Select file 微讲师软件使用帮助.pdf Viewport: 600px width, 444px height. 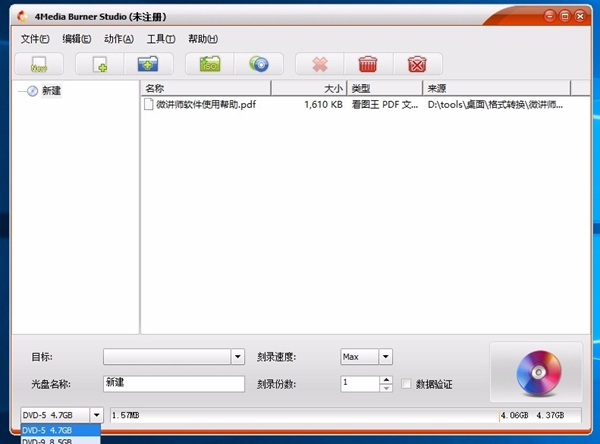point(206,104)
